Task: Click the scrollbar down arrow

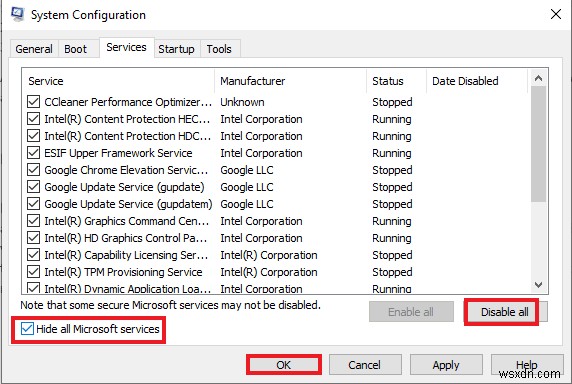Action: (x=538, y=284)
